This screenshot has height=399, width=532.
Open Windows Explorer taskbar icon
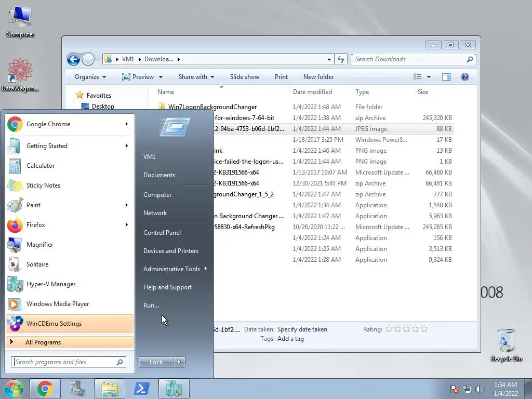coord(110,389)
